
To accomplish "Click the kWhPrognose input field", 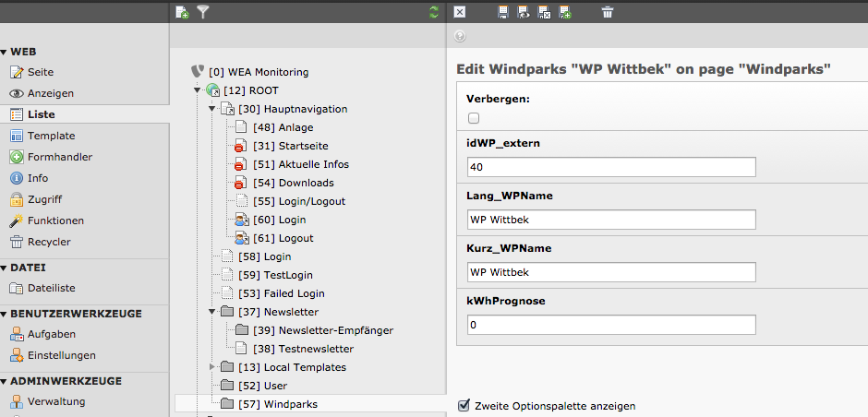I will [x=611, y=325].
